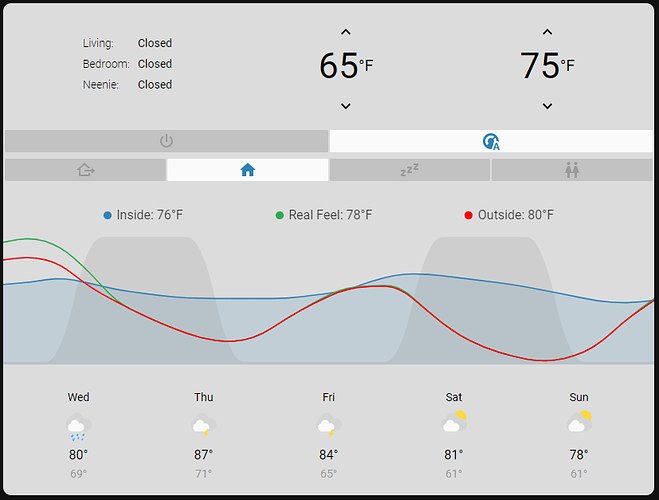659x500 pixels.
Task: View Sunday's 78° forecast
Action: 579,455
